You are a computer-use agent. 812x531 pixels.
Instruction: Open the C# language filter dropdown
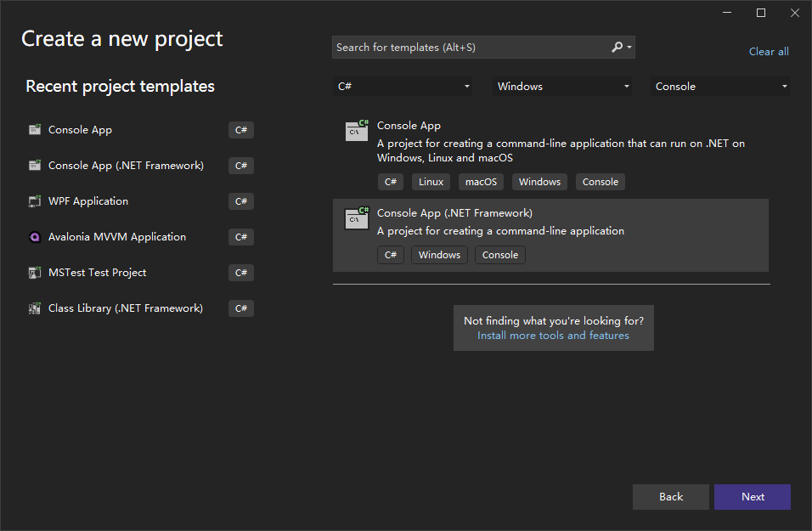coord(403,87)
